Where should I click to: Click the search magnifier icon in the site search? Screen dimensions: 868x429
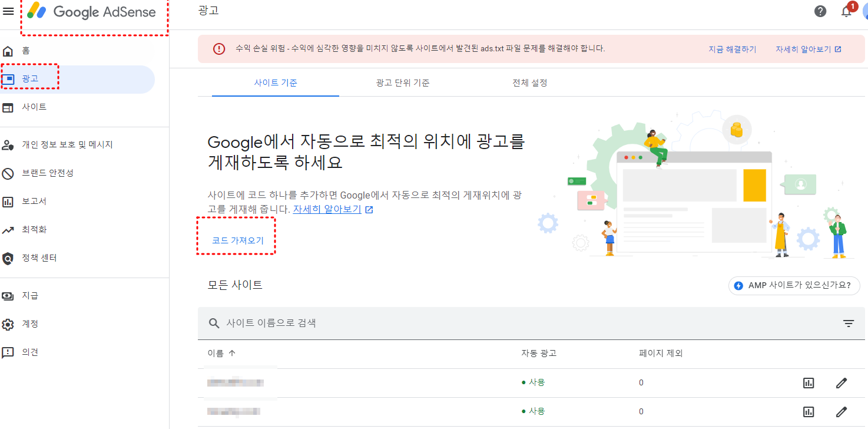tap(214, 323)
